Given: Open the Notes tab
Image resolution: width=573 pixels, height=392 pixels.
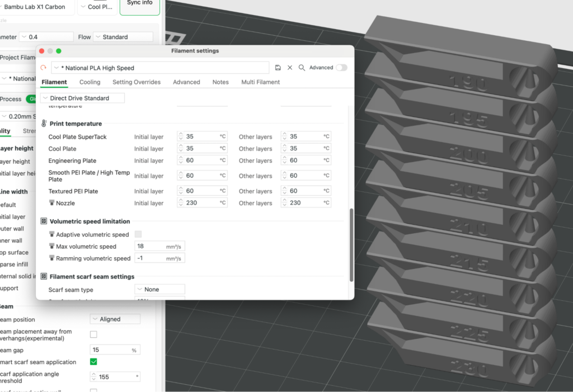Looking at the screenshot, I should (x=220, y=82).
